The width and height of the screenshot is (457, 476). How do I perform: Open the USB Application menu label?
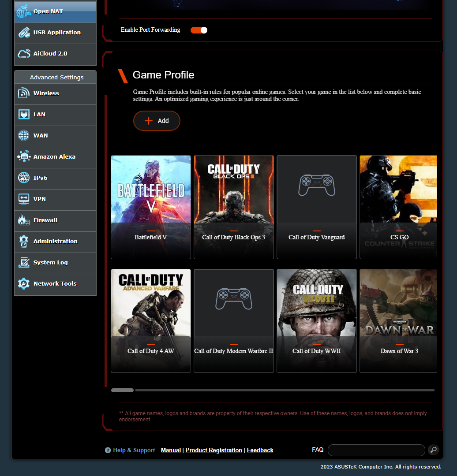[x=57, y=33]
